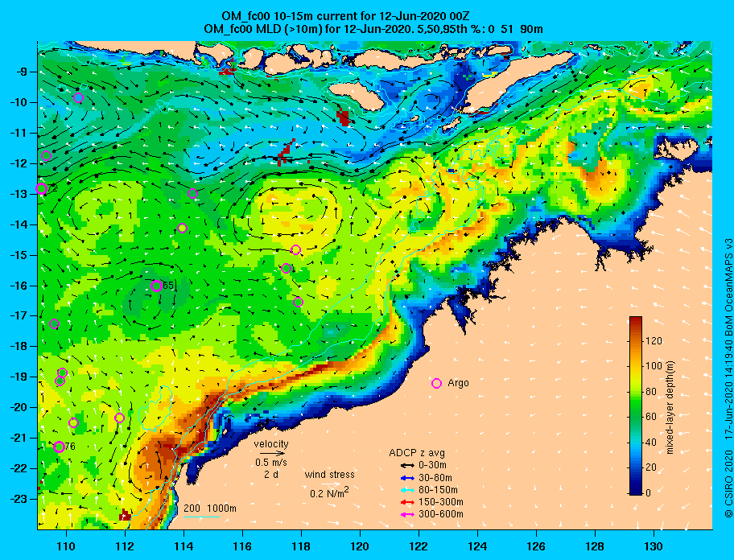The width and height of the screenshot is (734, 560).
Task: Click the black 0-30m ADCP arrow symbol
Action: click(407, 466)
